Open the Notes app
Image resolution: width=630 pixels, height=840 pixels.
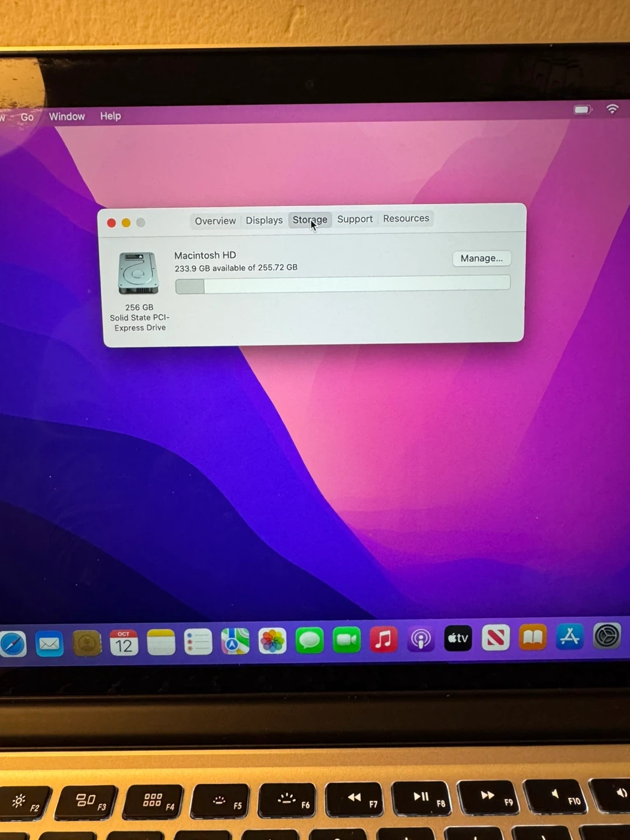click(161, 642)
